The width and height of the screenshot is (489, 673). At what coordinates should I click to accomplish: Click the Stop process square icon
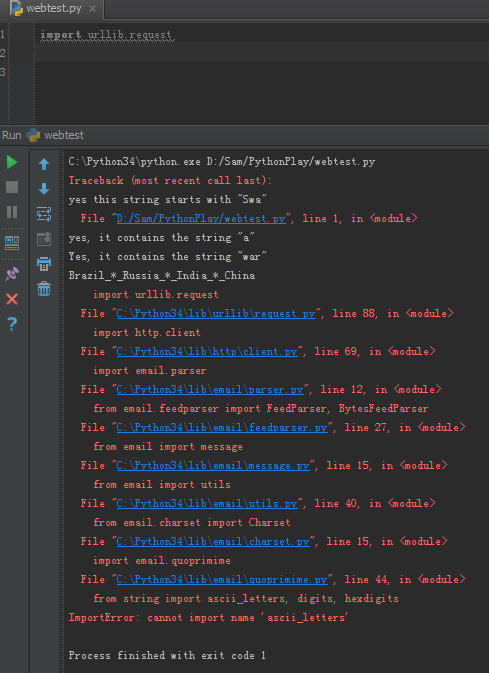coord(12,187)
